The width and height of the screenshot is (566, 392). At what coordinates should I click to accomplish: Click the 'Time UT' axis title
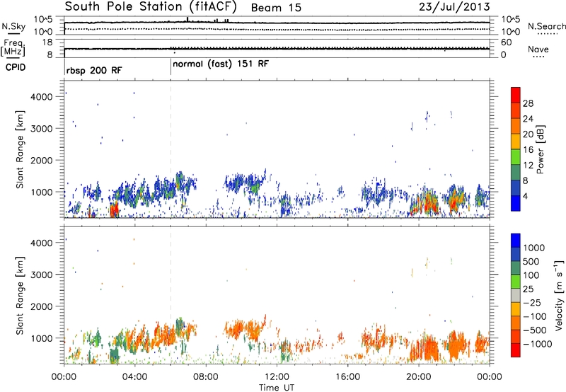[x=277, y=388]
